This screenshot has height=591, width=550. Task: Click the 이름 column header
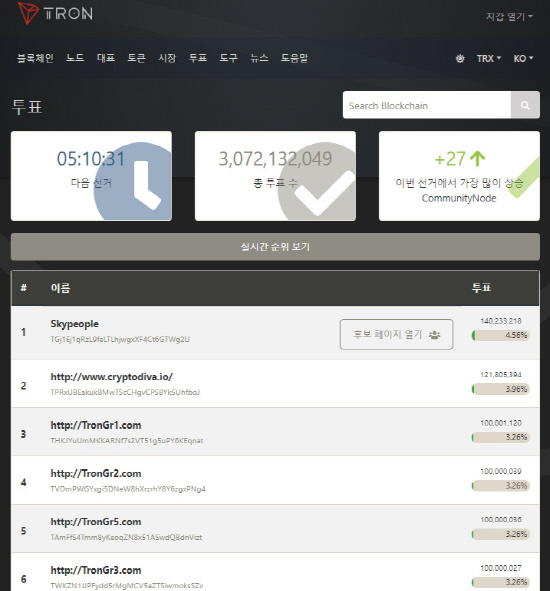pyautogui.click(x=60, y=288)
